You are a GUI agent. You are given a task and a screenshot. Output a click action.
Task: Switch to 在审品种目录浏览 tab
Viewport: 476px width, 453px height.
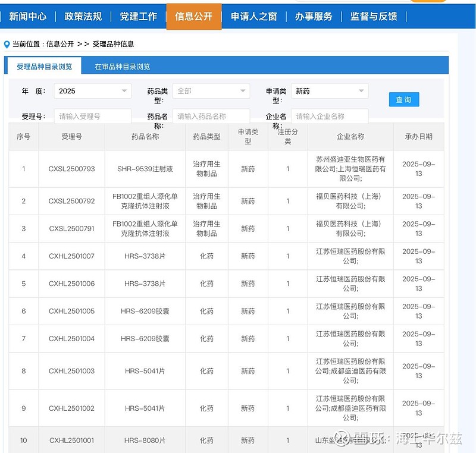click(122, 67)
